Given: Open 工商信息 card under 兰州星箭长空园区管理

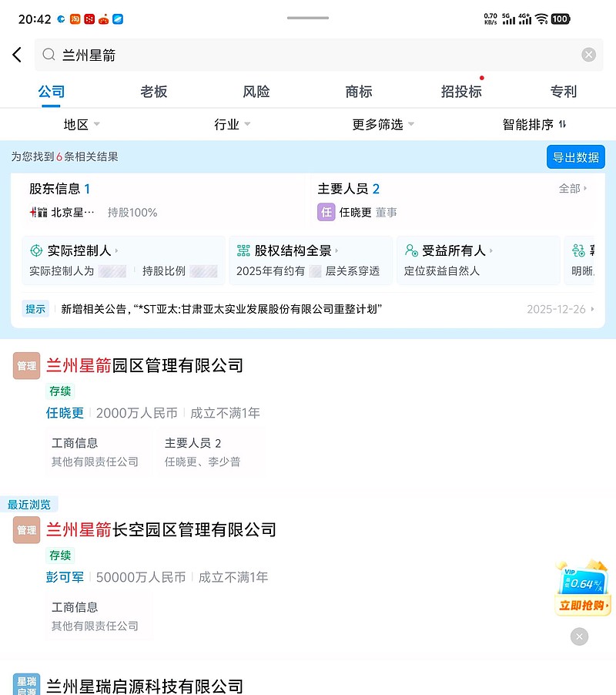Looking at the screenshot, I should [99, 616].
